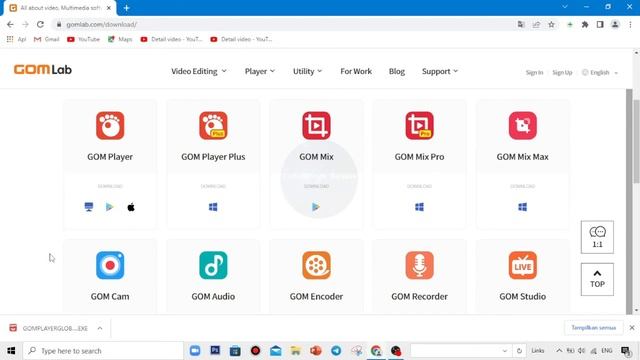Open the Gmail bookmark
The height and width of the screenshot is (360, 640).
tap(47, 39)
